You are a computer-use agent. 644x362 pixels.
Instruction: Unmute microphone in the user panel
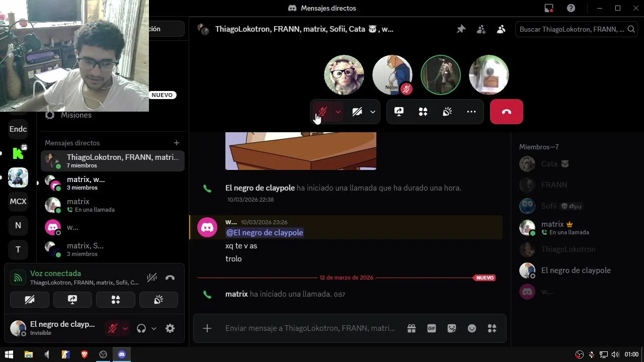pos(113,328)
